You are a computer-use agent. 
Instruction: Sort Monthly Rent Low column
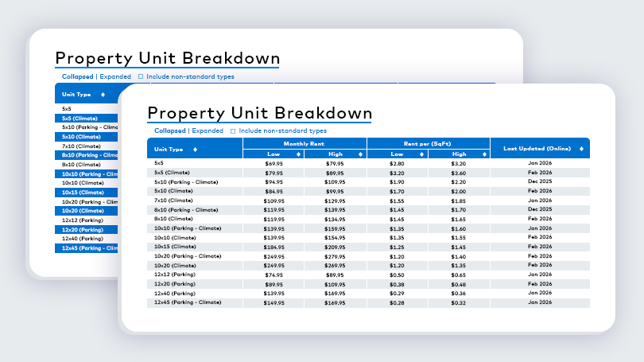coord(298,154)
